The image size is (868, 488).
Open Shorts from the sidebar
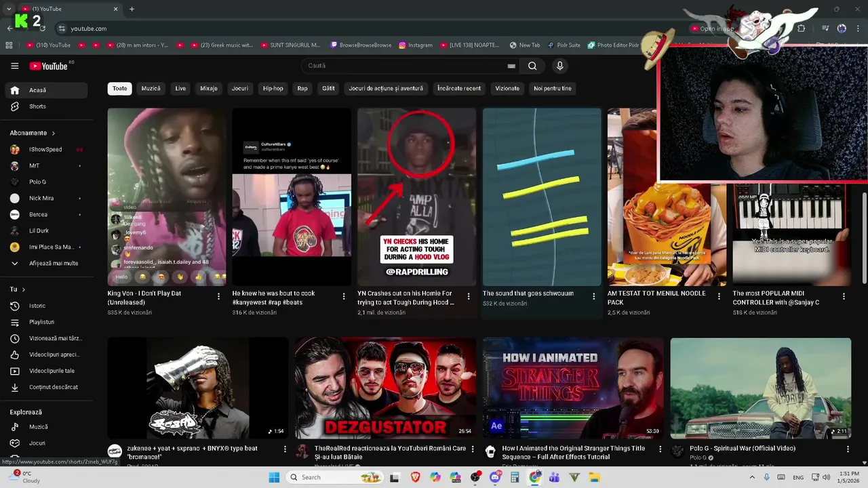[x=46, y=106]
